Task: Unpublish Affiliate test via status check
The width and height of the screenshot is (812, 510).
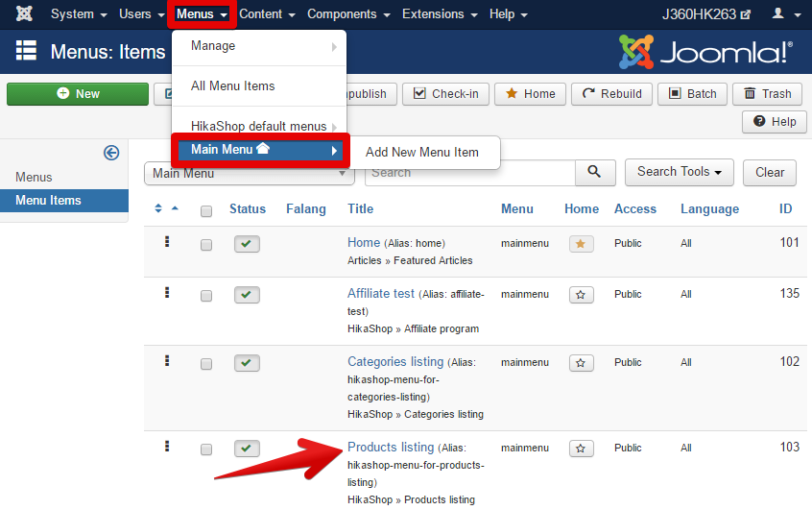Action: (x=247, y=295)
